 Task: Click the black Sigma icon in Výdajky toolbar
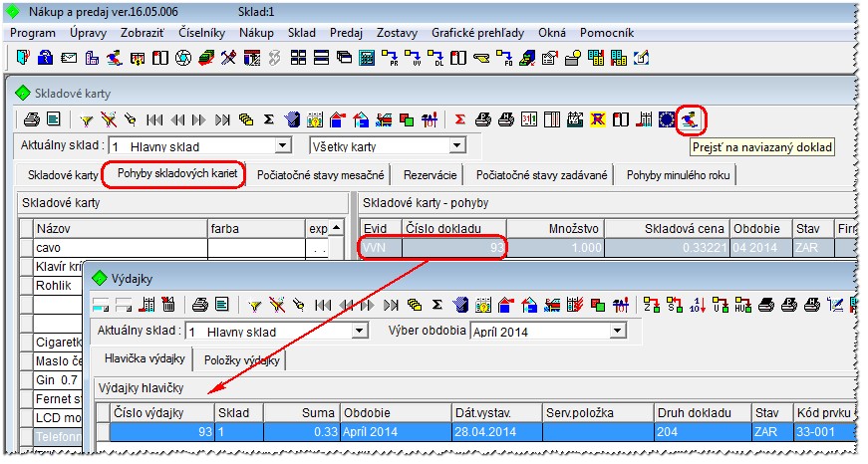point(437,304)
